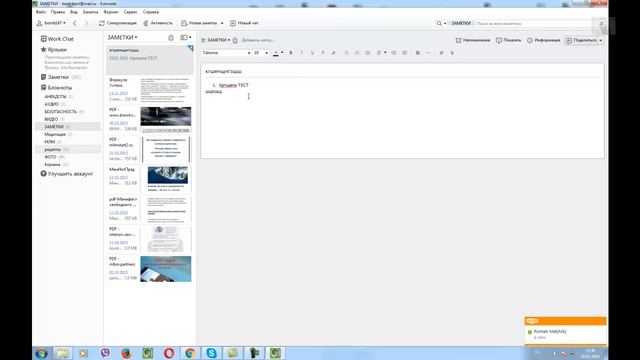This screenshot has height=360, width=640.
Task: Toggle italic formatting
Action: click(301, 53)
